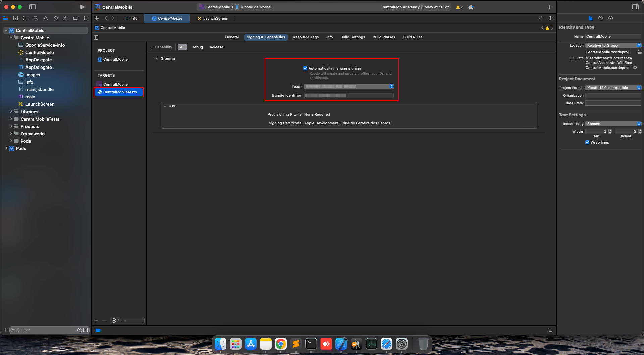
Task: Open the Build Phases tab
Action: 384,37
